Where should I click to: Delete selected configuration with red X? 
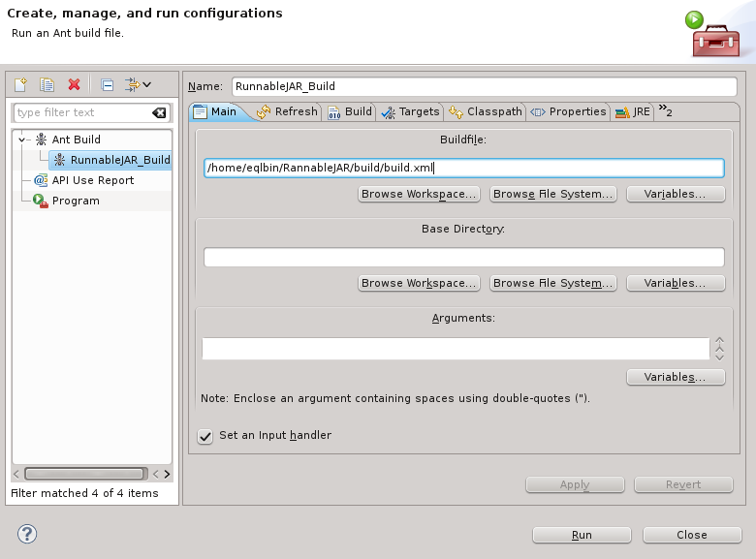(x=74, y=84)
